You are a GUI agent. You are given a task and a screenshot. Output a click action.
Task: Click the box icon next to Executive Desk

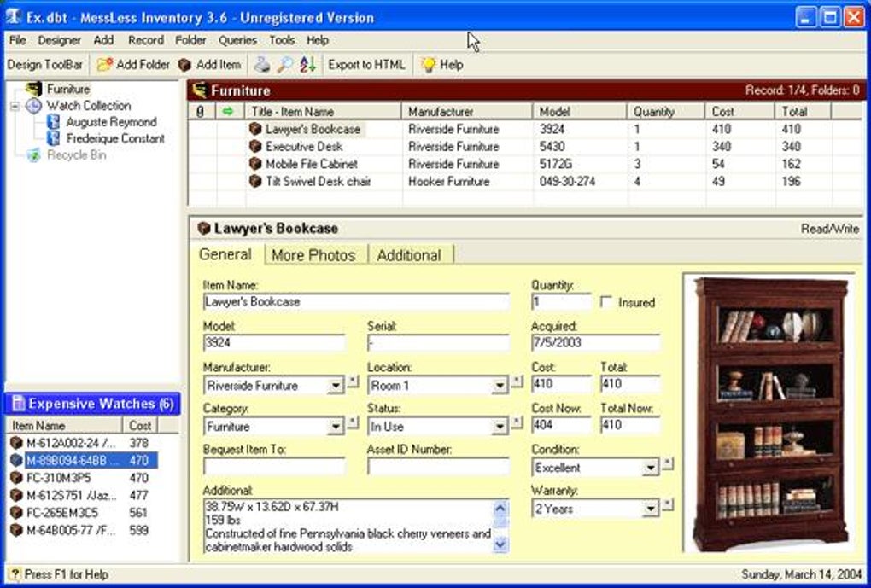click(x=255, y=147)
